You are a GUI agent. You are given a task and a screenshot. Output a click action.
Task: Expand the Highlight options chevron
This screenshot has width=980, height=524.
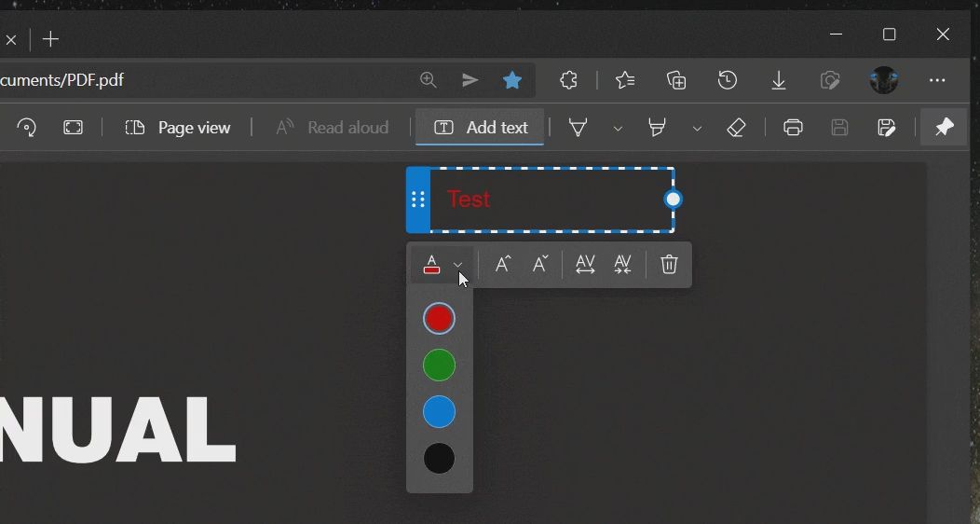[697, 128]
